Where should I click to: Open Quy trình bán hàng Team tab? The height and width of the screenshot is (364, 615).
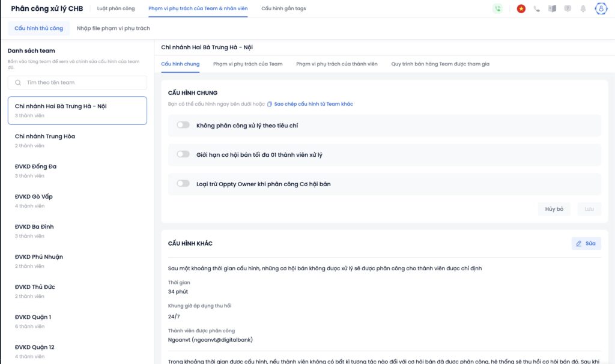pos(440,64)
